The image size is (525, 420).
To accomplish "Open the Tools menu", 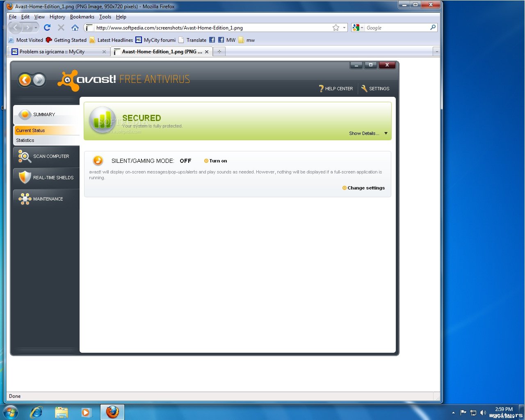I will [x=105, y=17].
